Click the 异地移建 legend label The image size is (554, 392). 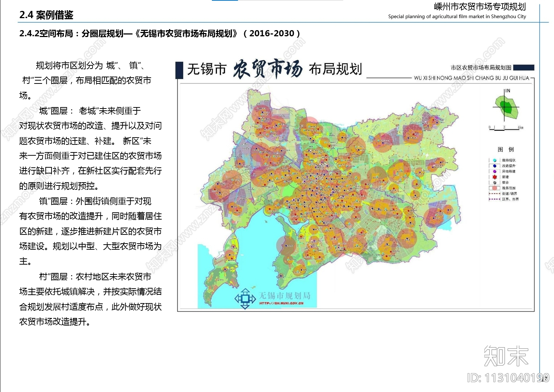[x=509, y=171]
